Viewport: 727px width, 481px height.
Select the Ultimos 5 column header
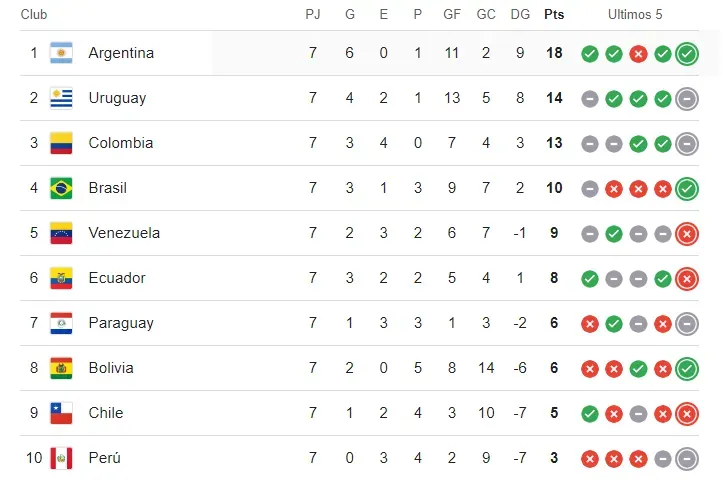click(635, 15)
